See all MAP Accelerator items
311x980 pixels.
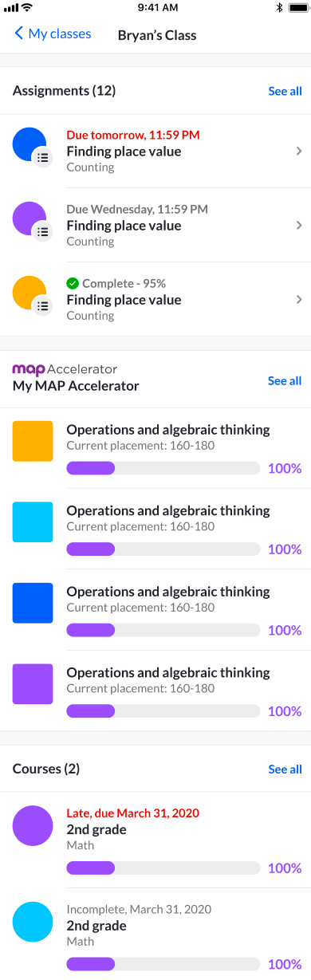[285, 380]
